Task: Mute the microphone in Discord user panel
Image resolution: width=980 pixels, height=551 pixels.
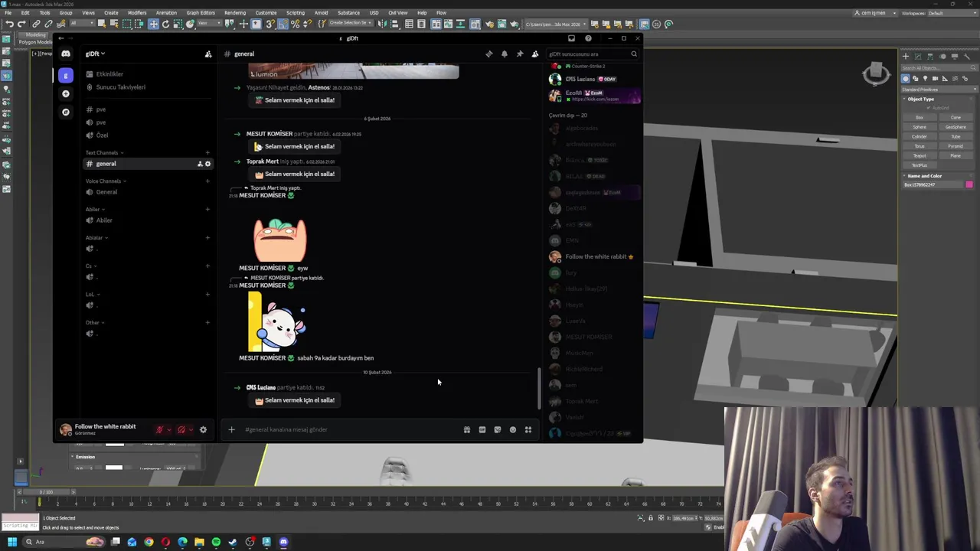Action: pos(159,429)
